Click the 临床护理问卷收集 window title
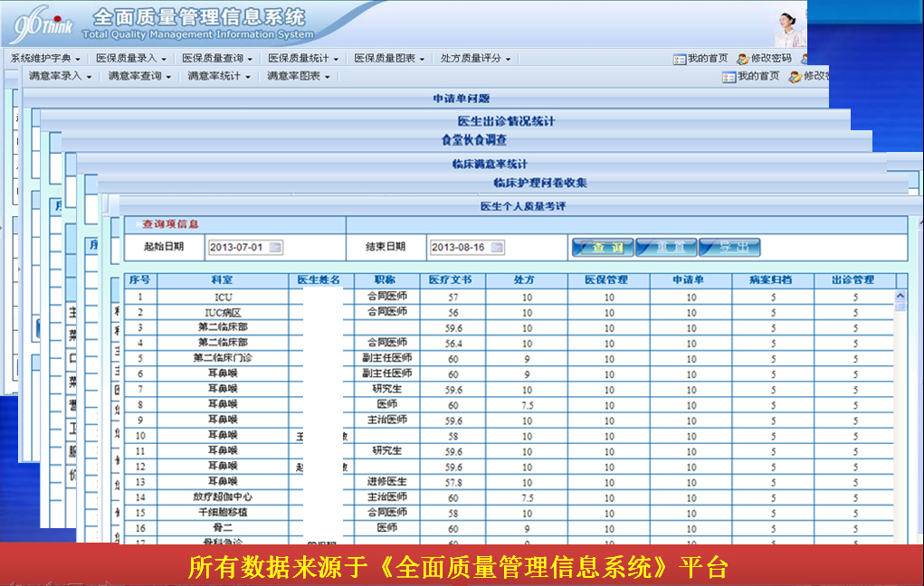The height and width of the screenshot is (586, 924). tap(539, 183)
